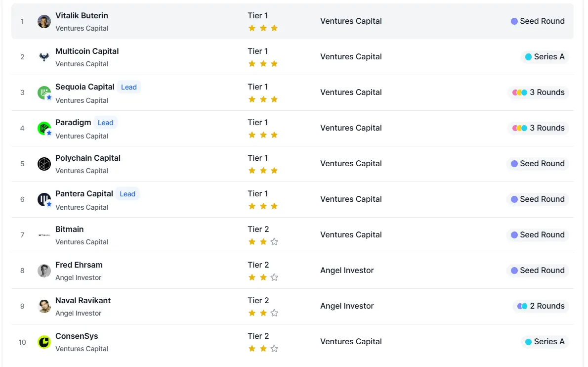Click the Lead badge beside Paradigm
The width and height of the screenshot is (588, 367).
[x=106, y=123]
